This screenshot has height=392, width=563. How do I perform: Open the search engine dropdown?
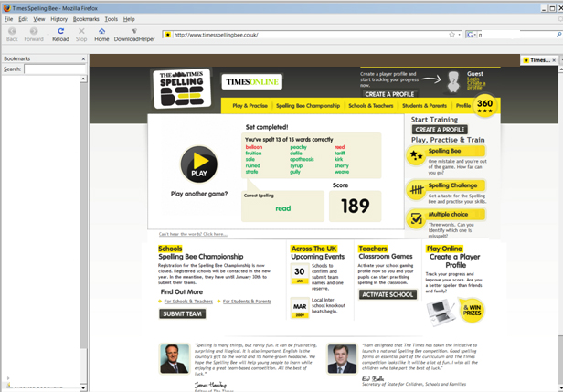472,35
